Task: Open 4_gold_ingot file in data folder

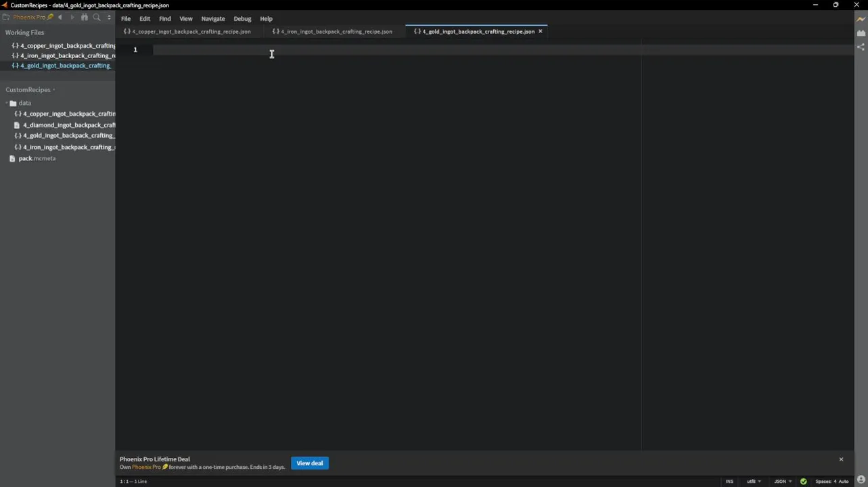Action: (x=65, y=136)
